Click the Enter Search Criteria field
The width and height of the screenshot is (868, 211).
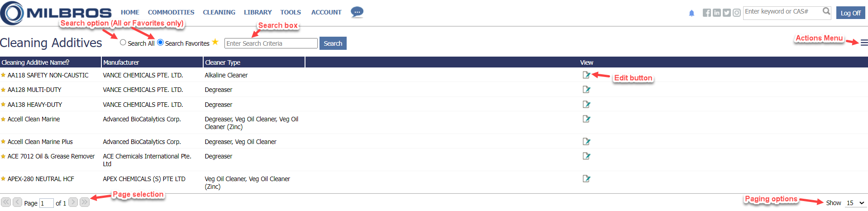click(x=271, y=43)
